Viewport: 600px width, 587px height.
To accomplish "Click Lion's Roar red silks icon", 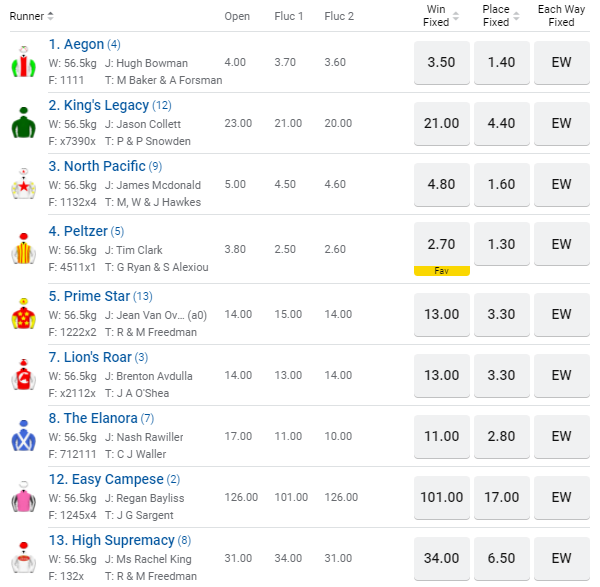I will tap(22, 375).
